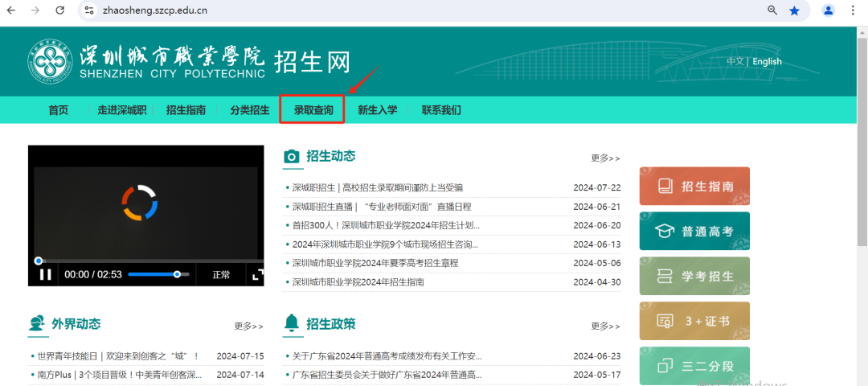Pause the video with pause button
The image size is (868, 386).
[x=45, y=274]
